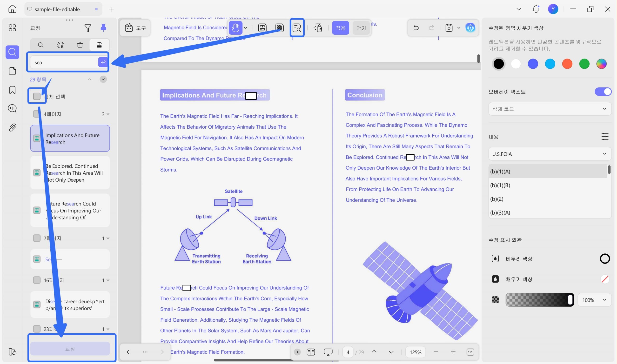The image size is (617, 364).
Task: Check the 4페이지 group checkbox
Action: (36, 114)
